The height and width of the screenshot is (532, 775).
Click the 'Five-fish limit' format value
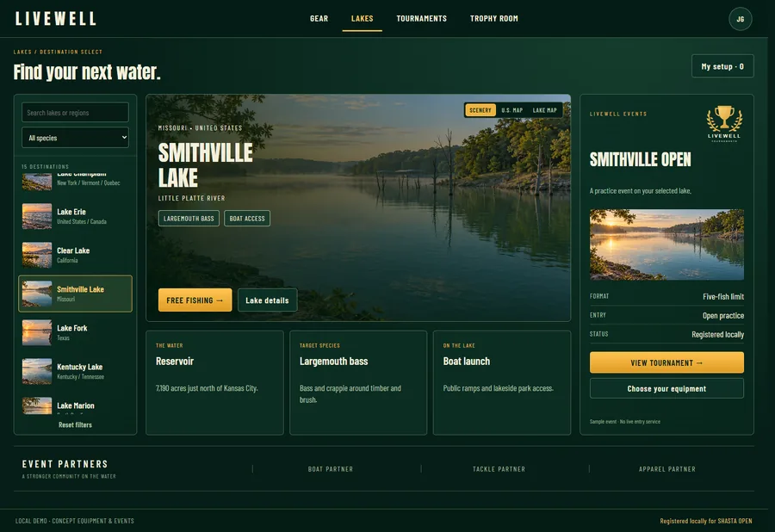pyautogui.click(x=723, y=296)
